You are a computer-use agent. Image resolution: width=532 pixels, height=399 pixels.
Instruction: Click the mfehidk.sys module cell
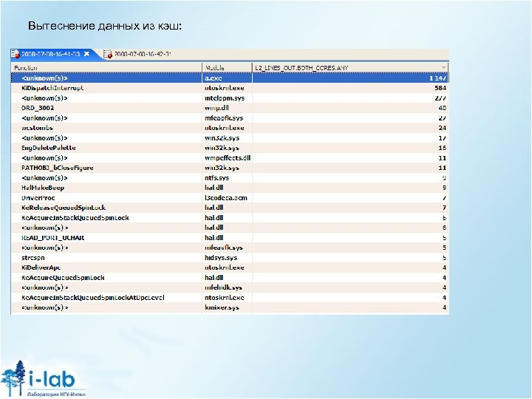[x=227, y=287]
